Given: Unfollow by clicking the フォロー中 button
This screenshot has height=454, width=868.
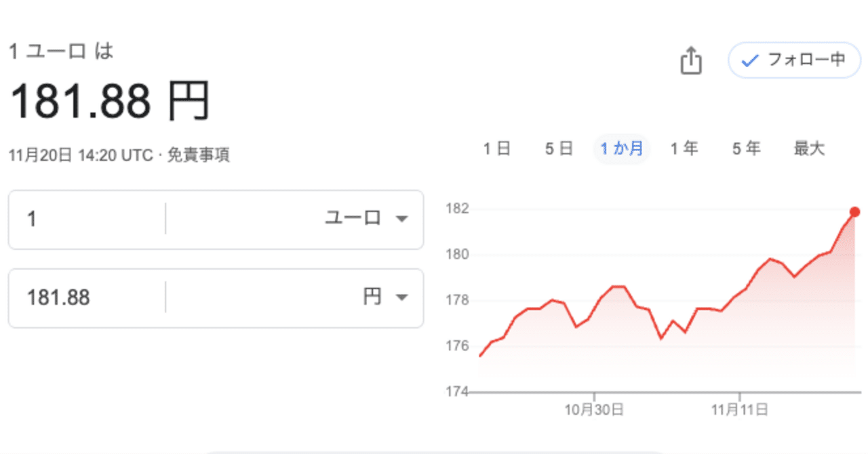Looking at the screenshot, I should tap(793, 60).
